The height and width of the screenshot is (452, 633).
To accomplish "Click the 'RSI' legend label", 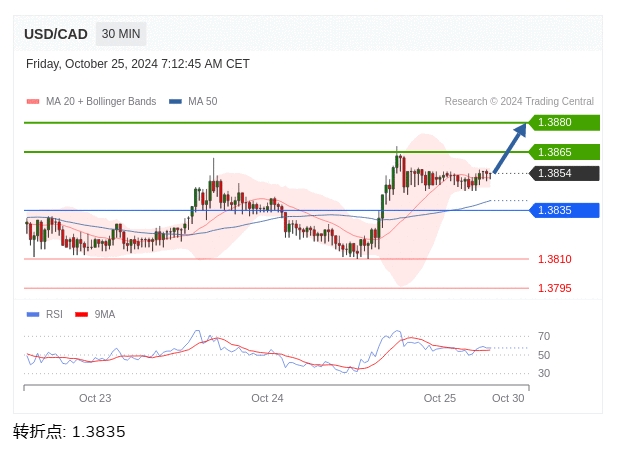I will (54, 314).
